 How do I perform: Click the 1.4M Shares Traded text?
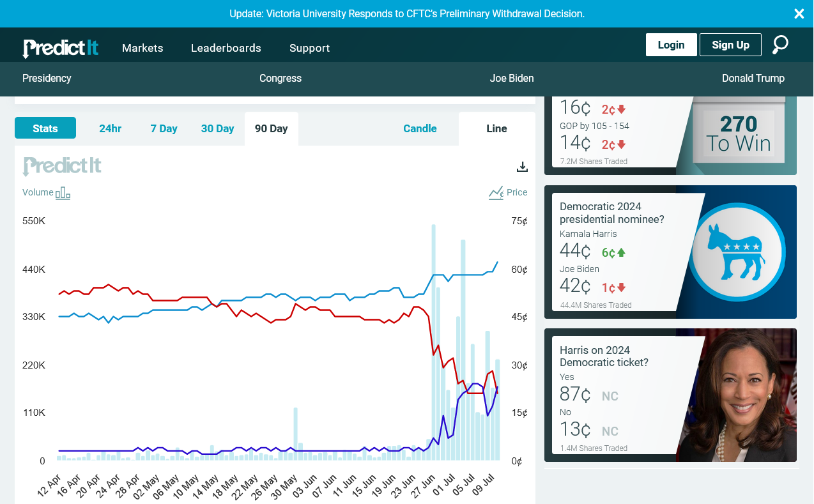pyautogui.click(x=594, y=448)
